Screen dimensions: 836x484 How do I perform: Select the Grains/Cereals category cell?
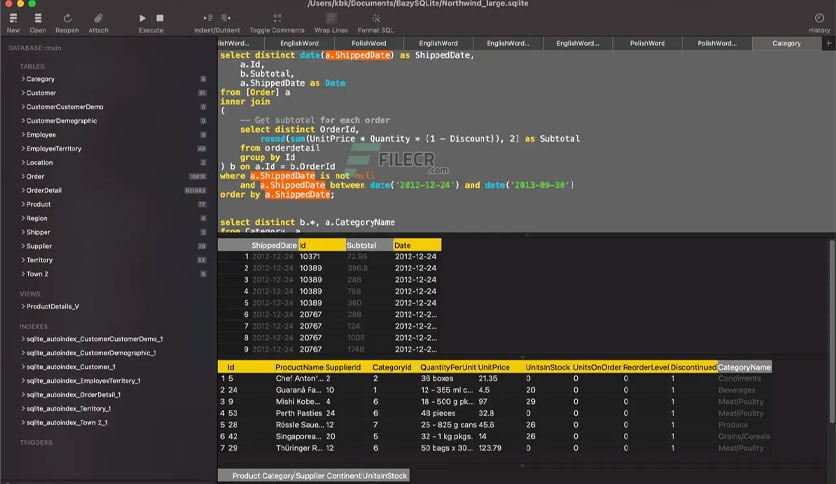[x=744, y=437]
